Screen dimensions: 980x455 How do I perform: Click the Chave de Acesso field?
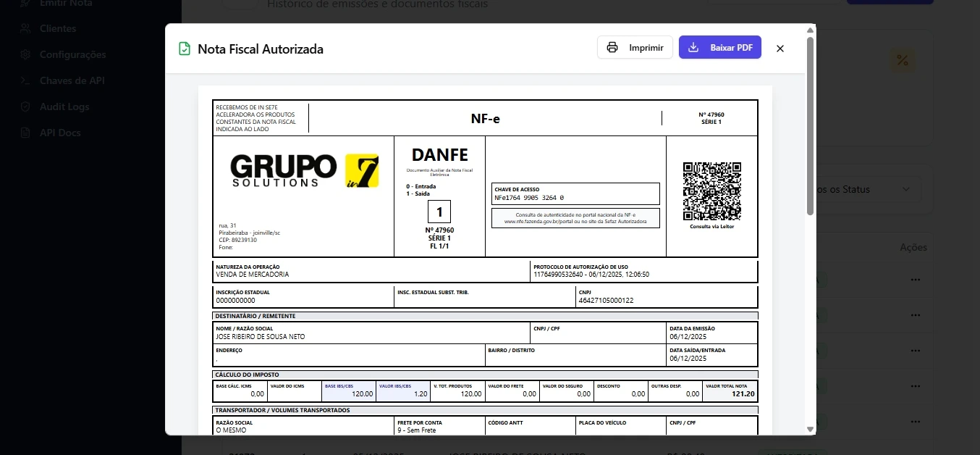[x=575, y=193]
